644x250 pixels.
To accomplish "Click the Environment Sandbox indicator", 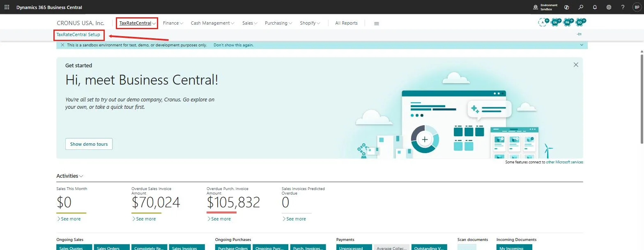I will [545, 7].
